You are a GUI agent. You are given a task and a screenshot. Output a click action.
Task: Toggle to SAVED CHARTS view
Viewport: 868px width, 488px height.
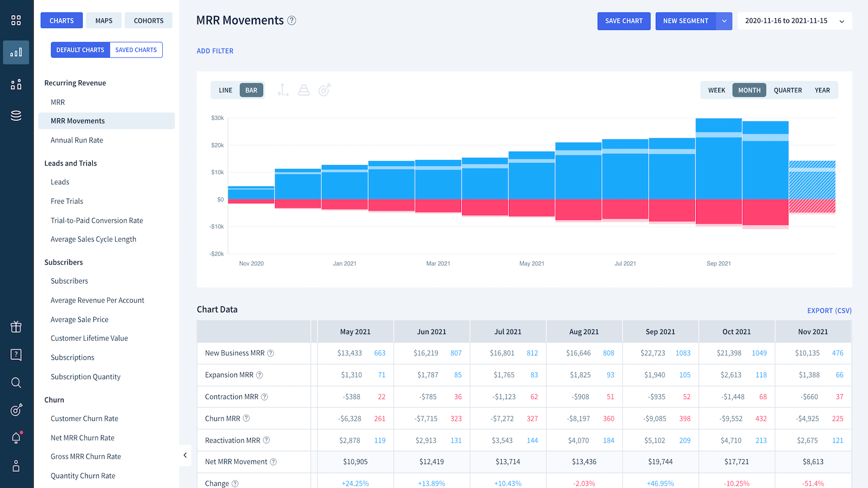click(136, 50)
